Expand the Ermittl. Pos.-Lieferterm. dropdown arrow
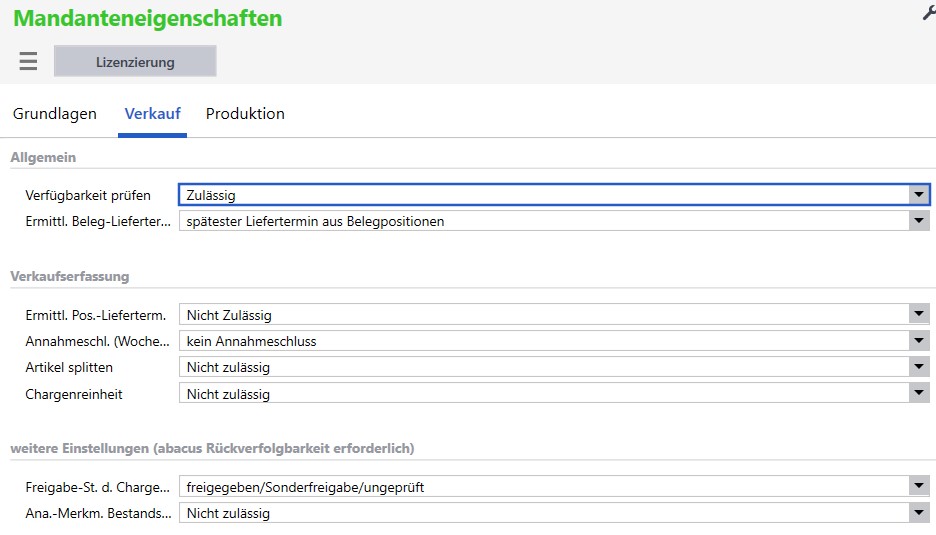The width and height of the screenshot is (936, 535). click(x=919, y=315)
